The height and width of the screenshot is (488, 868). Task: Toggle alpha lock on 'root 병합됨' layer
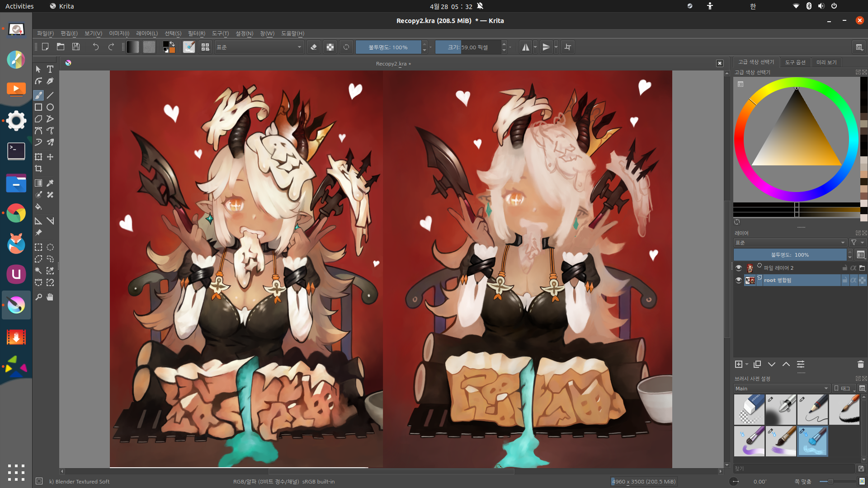[x=854, y=280]
